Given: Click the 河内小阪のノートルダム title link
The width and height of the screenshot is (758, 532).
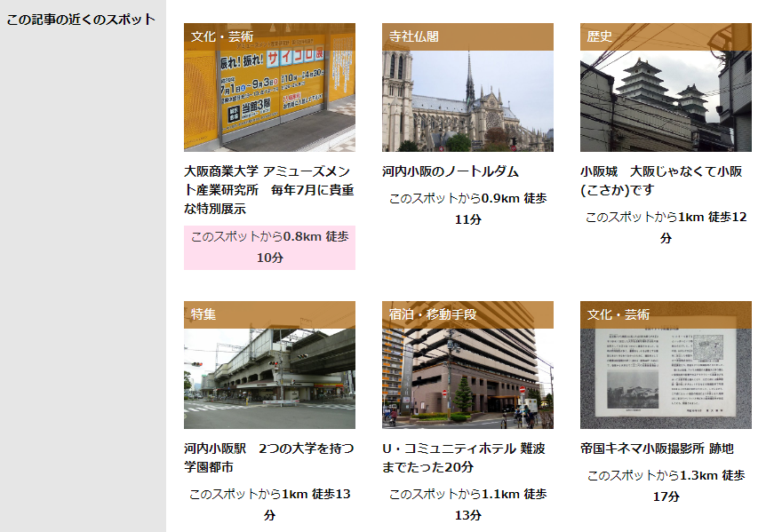Looking at the screenshot, I should pyautogui.click(x=451, y=171).
